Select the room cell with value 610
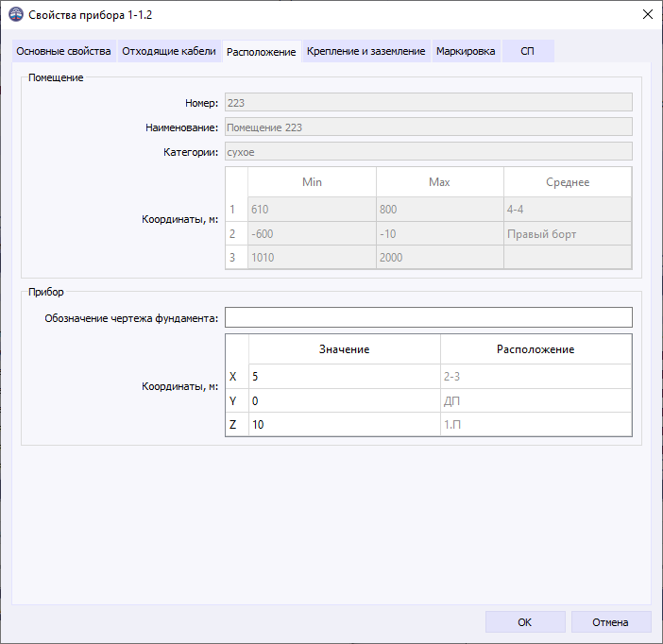This screenshot has height=644, width=663. point(312,210)
